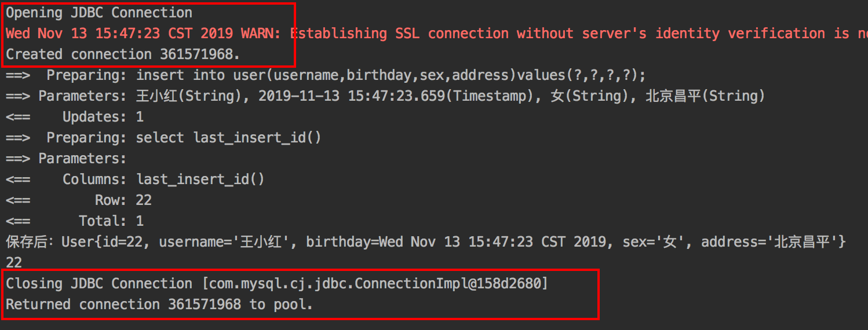Click the "Created connection 361571968." line

[x=122, y=54]
